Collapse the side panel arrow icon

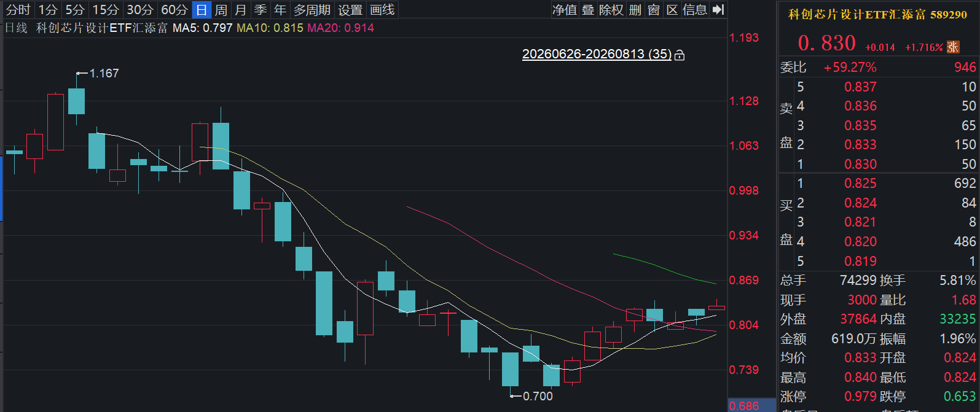(718, 10)
